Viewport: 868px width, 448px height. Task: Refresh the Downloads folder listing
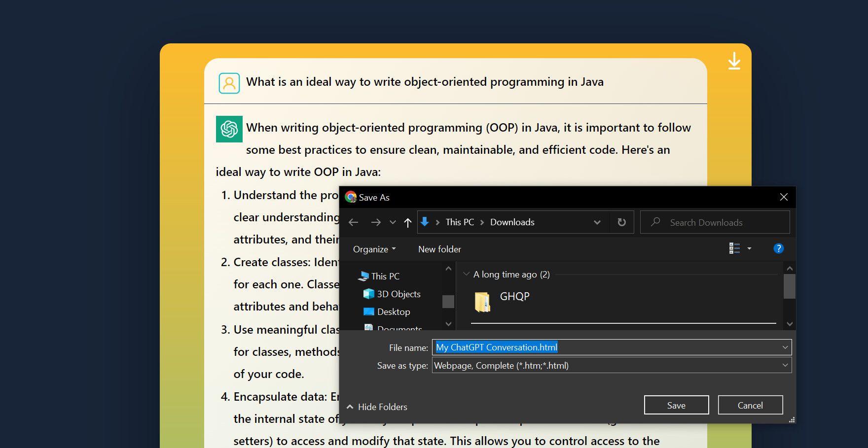[x=621, y=222]
